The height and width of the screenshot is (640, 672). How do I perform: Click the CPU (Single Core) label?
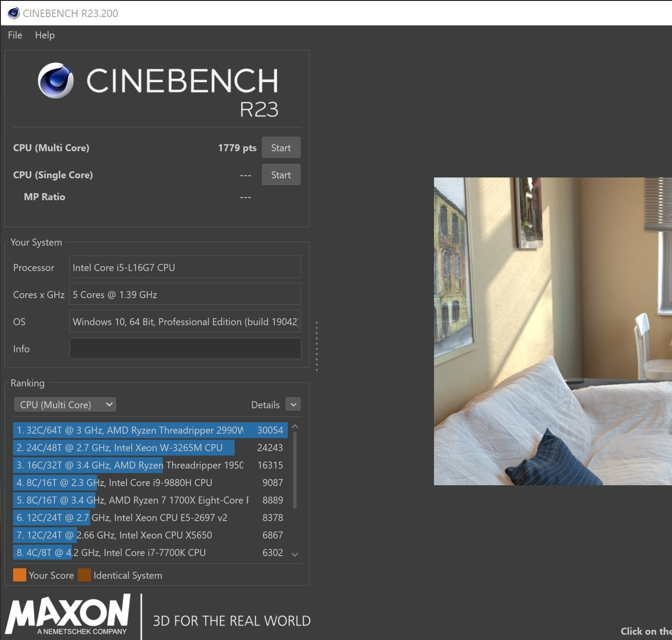click(x=53, y=175)
